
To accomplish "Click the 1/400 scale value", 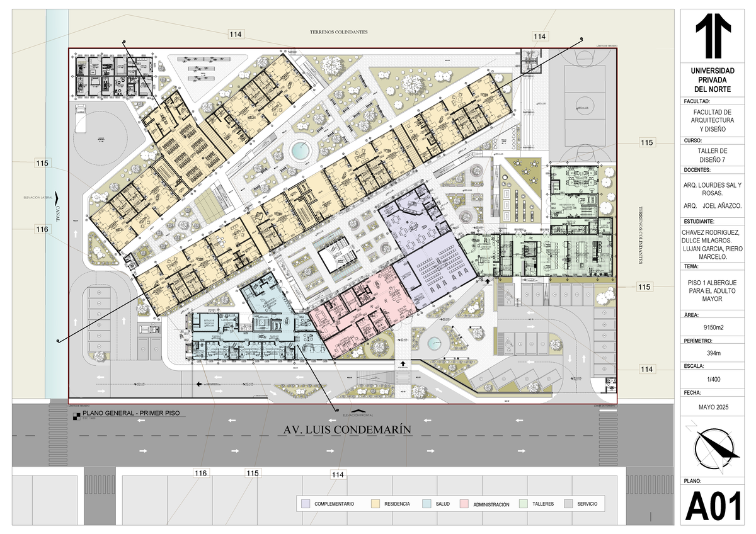I will click(x=713, y=380).
